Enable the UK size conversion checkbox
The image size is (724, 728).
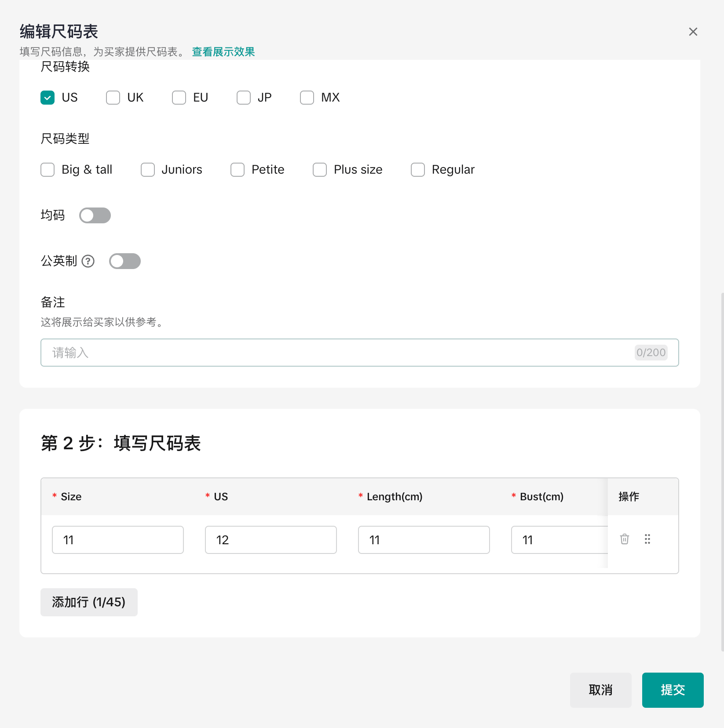tap(113, 98)
